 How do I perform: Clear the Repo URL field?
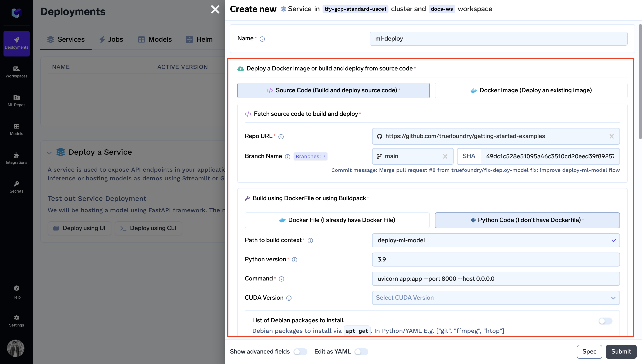pyautogui.click(x=611, y=136)
